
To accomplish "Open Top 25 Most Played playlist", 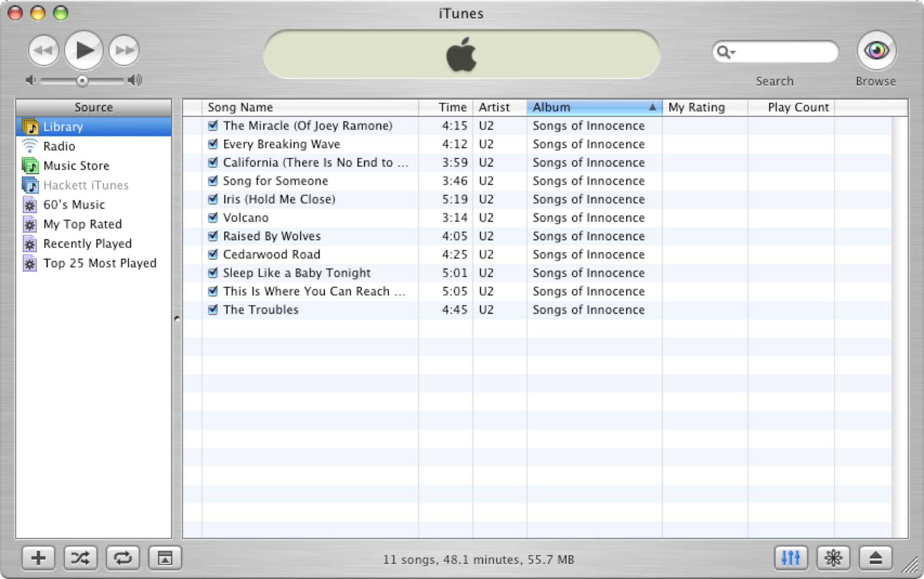I will [x=94, y=263].
